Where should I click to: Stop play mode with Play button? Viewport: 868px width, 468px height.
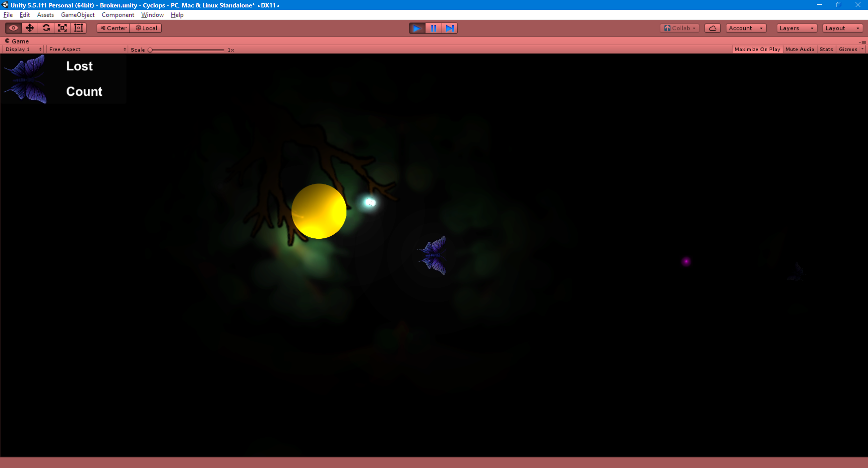tap(417, 28)
